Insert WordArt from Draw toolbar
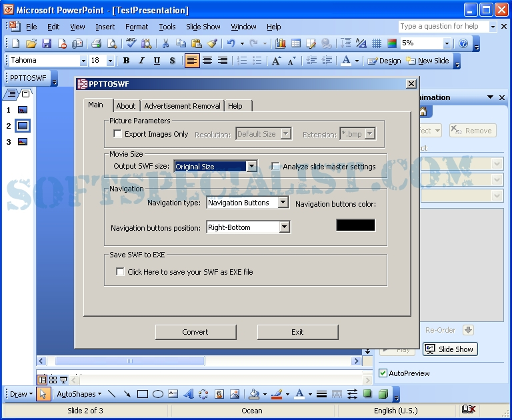Screen dimensions: 512x420 [x=189, y=394]
